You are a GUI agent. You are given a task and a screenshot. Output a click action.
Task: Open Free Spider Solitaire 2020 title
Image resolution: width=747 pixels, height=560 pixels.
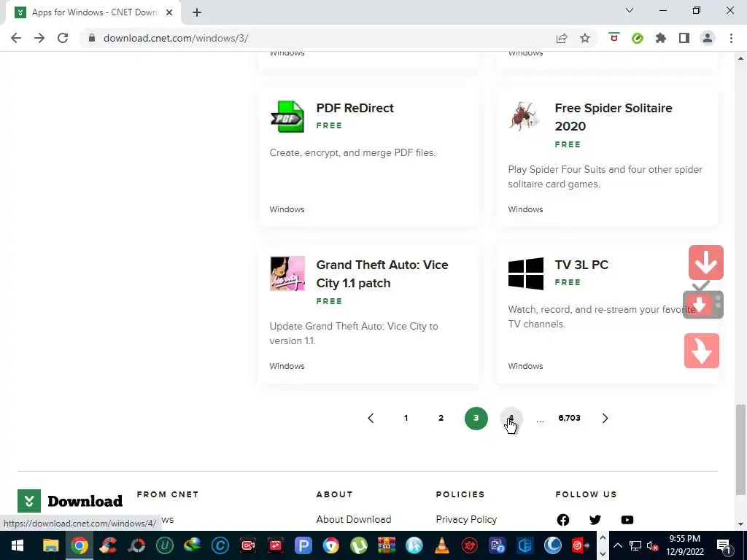614,117
